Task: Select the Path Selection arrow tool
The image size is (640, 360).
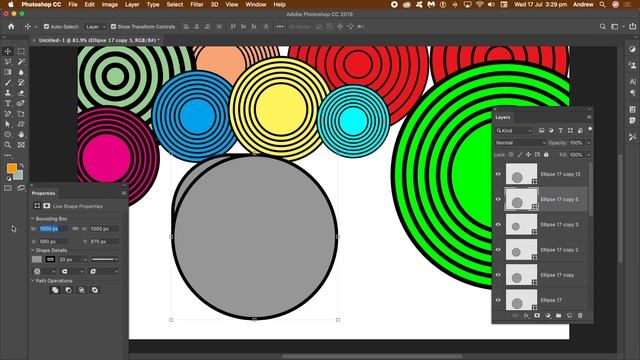Action: [8, 124]
